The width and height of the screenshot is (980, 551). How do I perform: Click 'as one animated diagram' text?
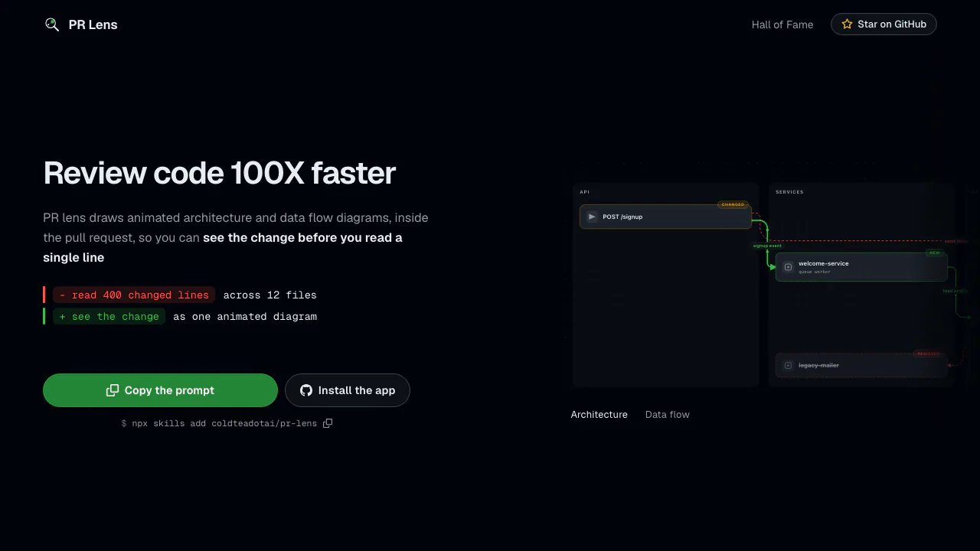(x=245, y=317)
